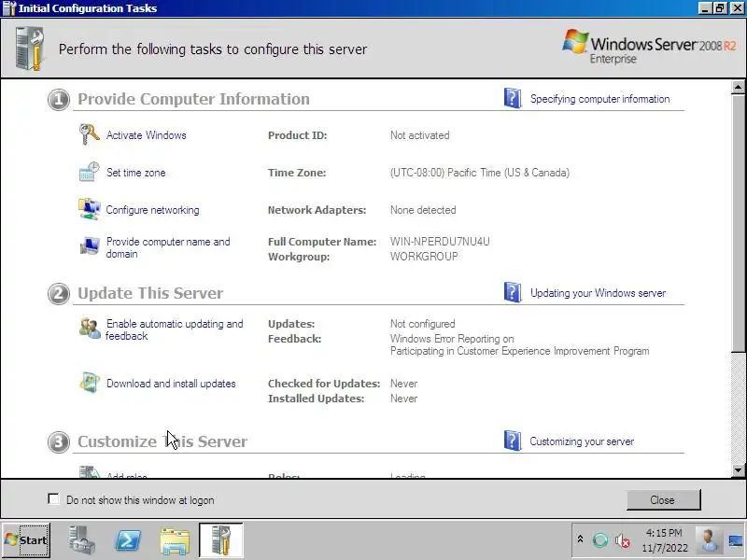747x560 pixels.
Task: Click the Download and install updates icon
Action: pyautogui.click(x=90, y=383)
